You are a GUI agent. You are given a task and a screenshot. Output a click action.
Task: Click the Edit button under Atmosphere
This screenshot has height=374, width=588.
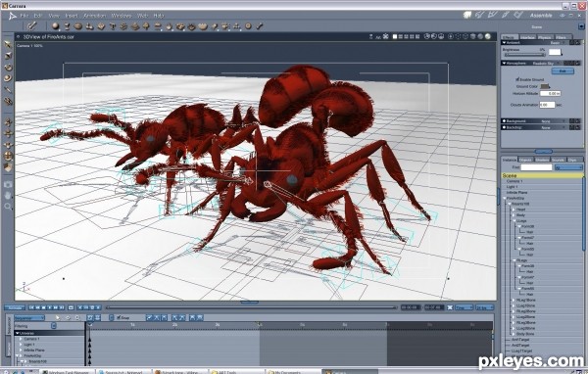tap(563, 70)
